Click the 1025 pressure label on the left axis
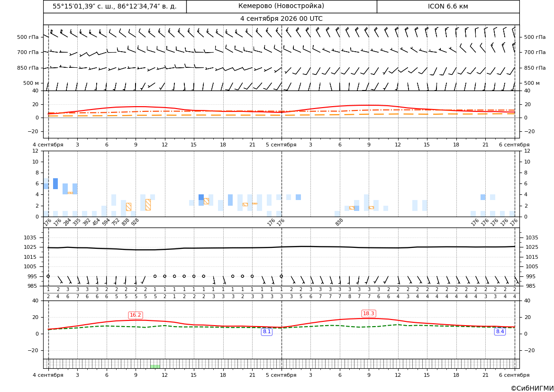Screen dimensions: 554x392 click(33, 247)
